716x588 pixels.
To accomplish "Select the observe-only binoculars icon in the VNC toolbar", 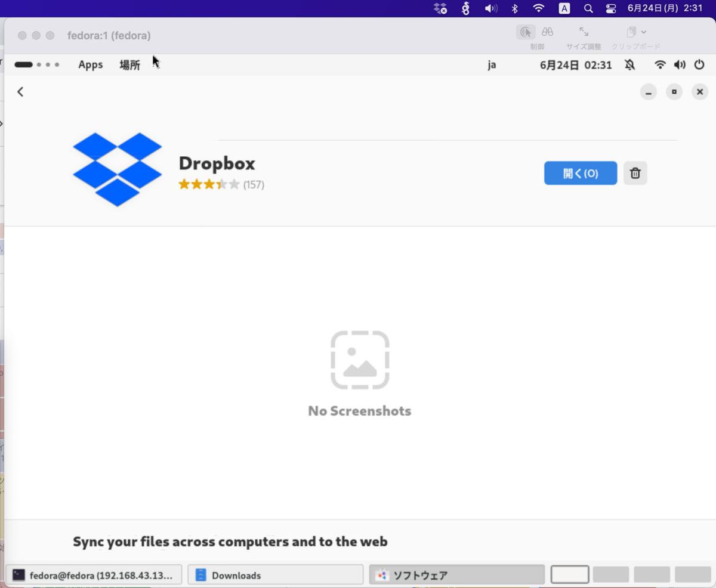I will 547,32.
